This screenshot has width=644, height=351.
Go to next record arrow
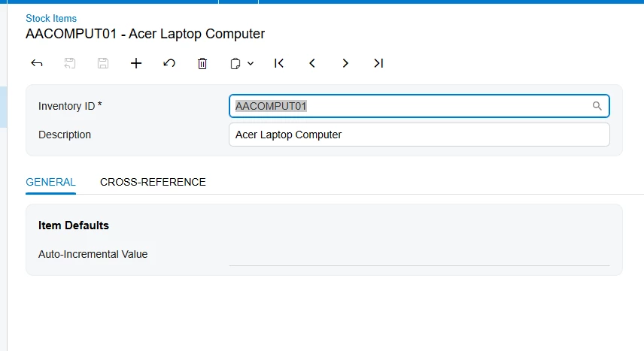pyautogui.click(x=345, y=63)
